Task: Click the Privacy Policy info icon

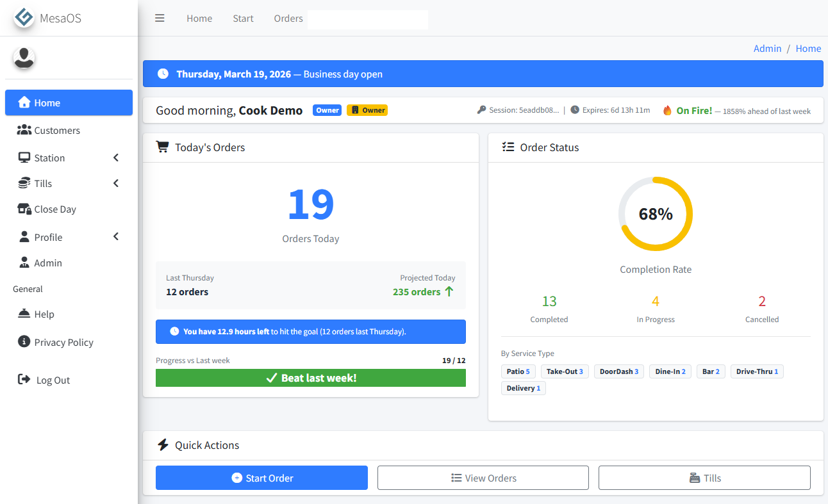Action: pos(24,341)
